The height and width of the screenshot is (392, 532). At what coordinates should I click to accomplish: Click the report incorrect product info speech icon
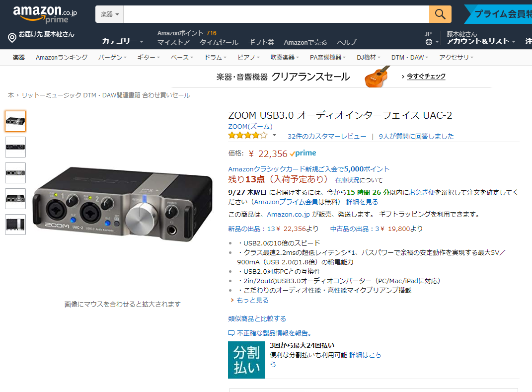click(231, 333)
